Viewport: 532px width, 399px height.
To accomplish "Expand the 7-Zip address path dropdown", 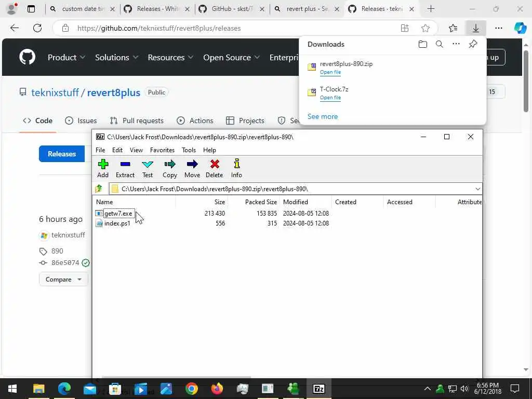I will point(478,189).
